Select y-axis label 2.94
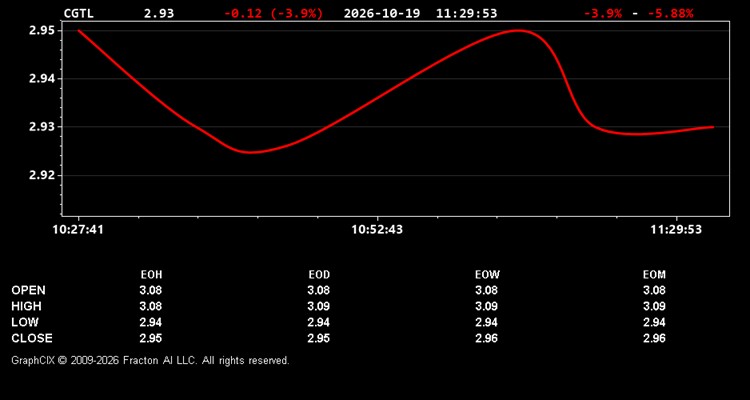 [42, 78]
